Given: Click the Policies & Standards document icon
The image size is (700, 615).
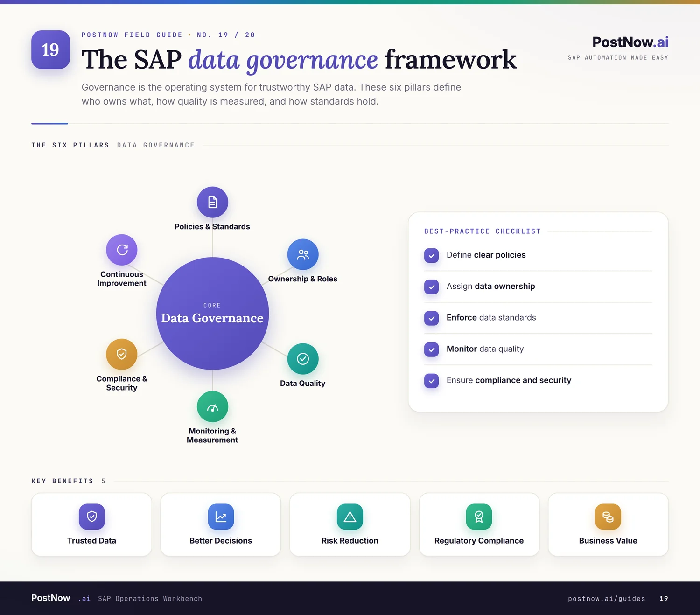Looking at the screenshot, I should click(x=212, y=202).
